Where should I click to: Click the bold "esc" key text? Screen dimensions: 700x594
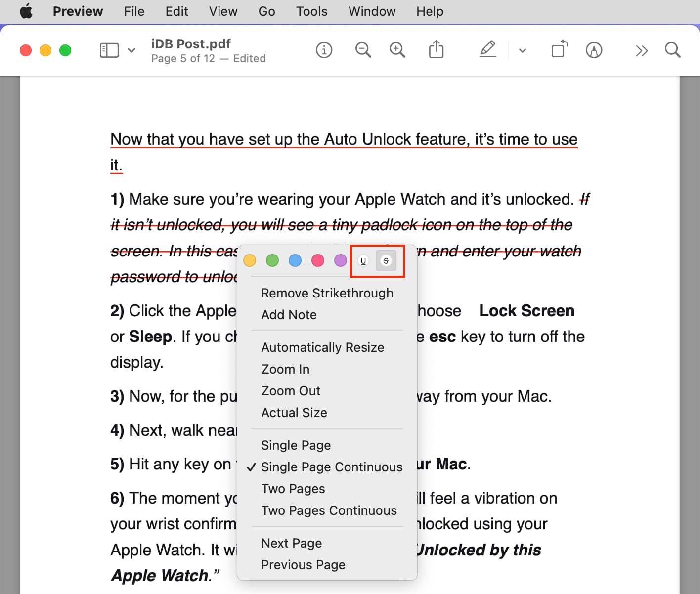point(442,337)
